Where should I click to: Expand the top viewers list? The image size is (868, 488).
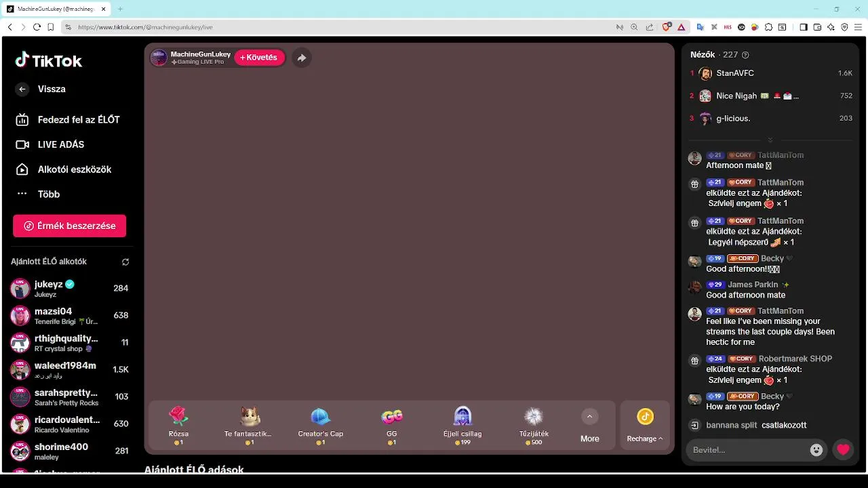(x=770, y=140)
